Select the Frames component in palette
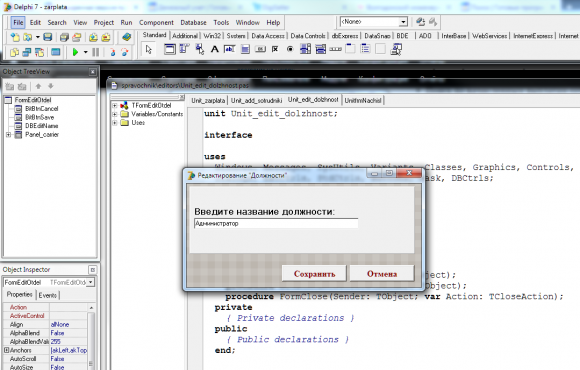The image size is (580, 370). tap(170, 49)
